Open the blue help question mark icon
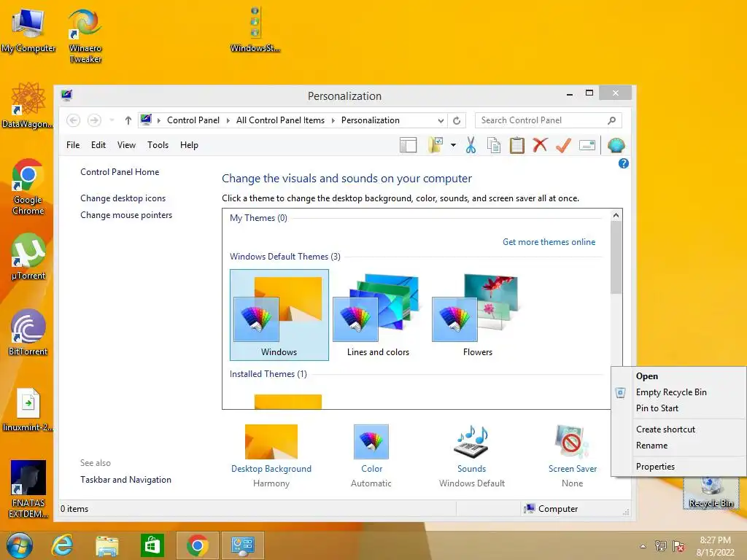The width and height of the screenshot is (747, 560). click(623, 164)
